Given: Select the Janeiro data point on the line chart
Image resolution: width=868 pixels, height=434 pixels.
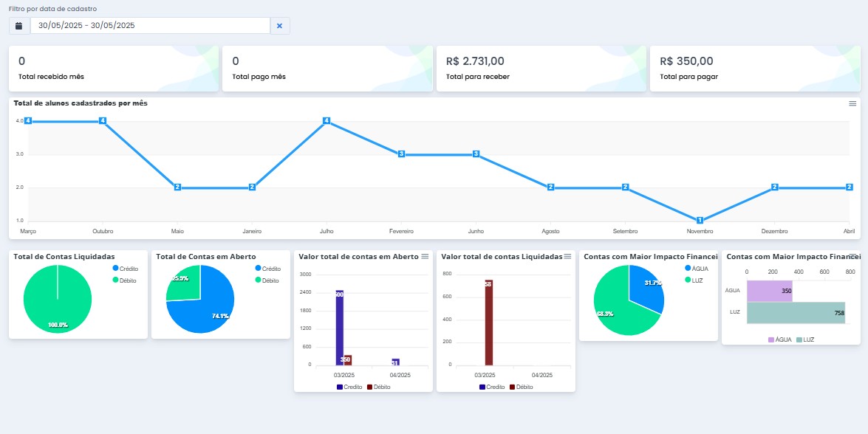Looking at the screenshot, I should point(252,187).
